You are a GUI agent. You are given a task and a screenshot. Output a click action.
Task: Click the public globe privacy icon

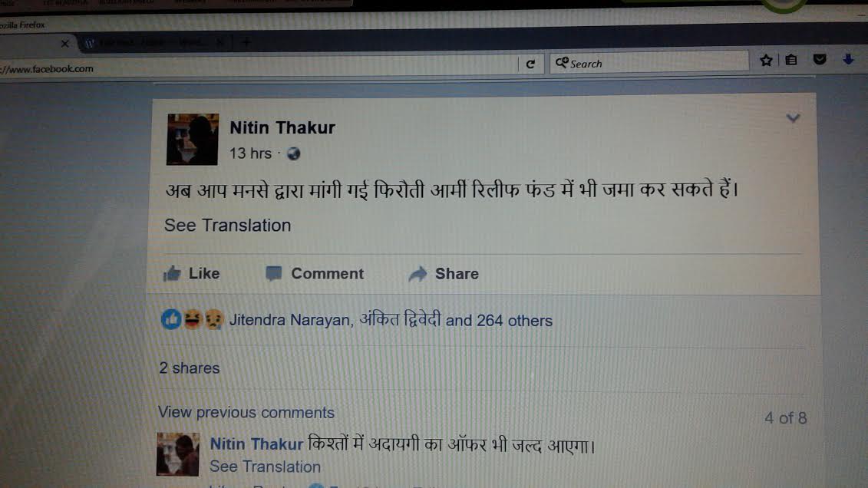click(x=293, y=153)
